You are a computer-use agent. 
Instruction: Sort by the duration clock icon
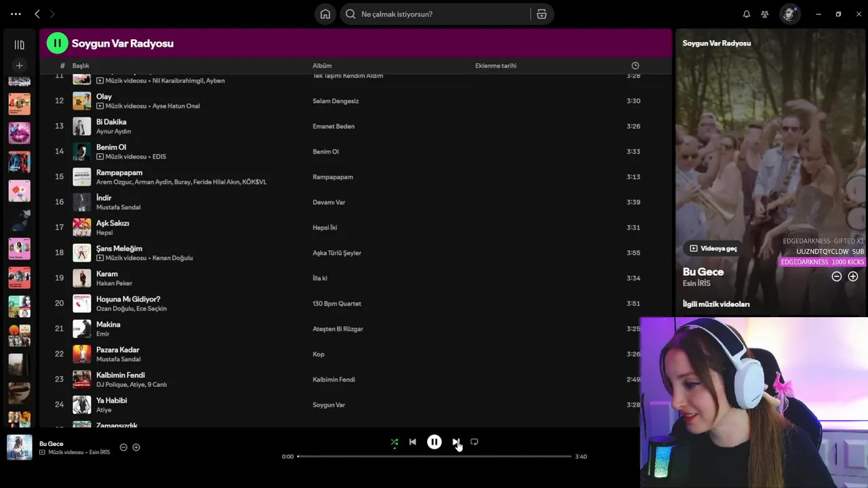coord(635,66)
